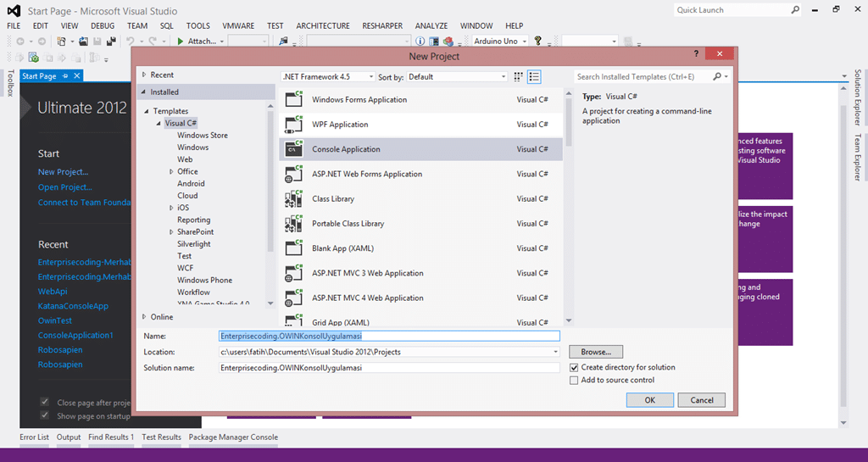The height and width of the screenshot is (462, 868).
Task: Open recent project OwinTest
Action: (x=55, y=320)
